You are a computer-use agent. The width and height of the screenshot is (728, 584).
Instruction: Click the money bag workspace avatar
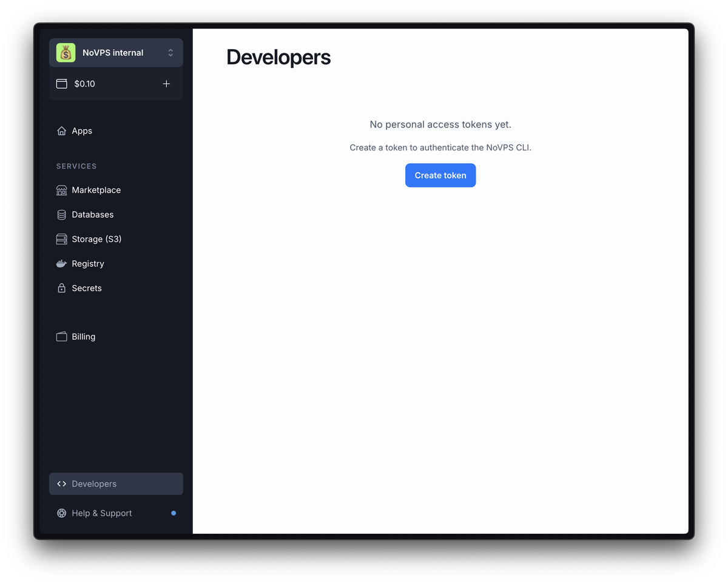66,53
